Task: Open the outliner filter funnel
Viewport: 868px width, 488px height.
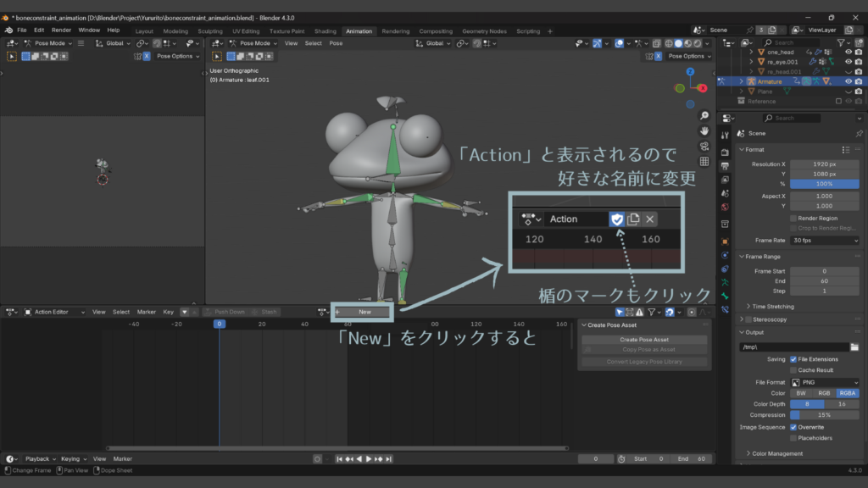Action: (842, 42)
